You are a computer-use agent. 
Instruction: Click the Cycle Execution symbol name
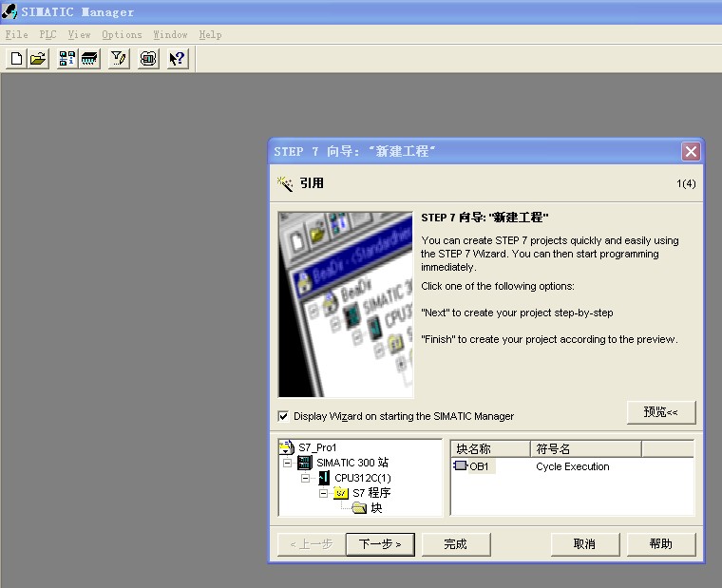point(572,466)
